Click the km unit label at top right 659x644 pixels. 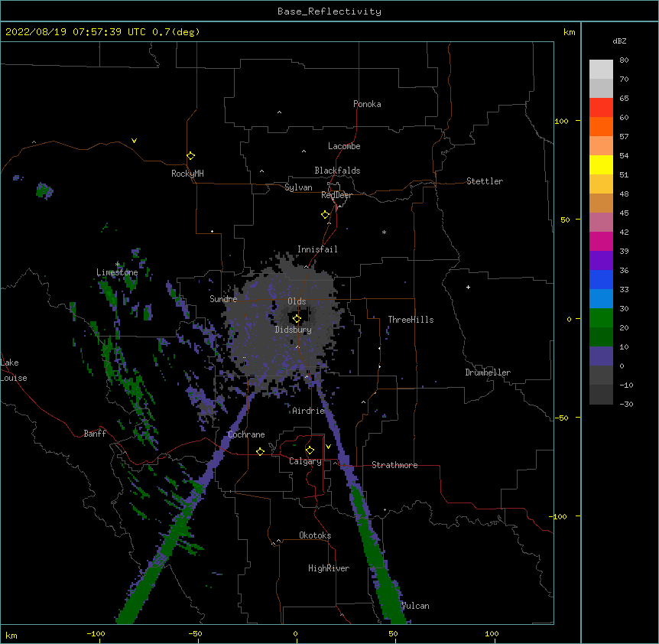[x=570, y=32]
